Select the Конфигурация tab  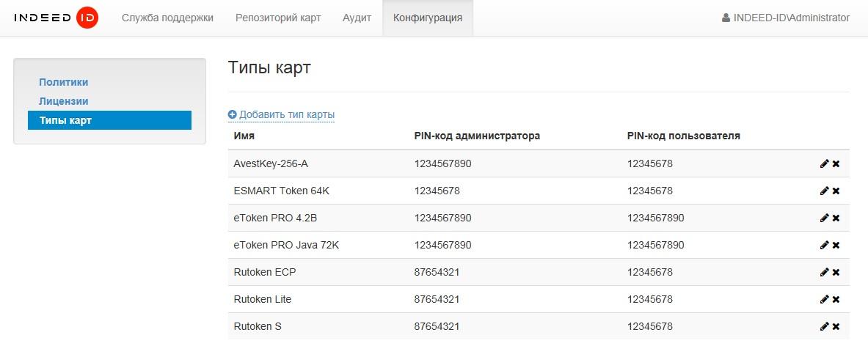[428, 18]
